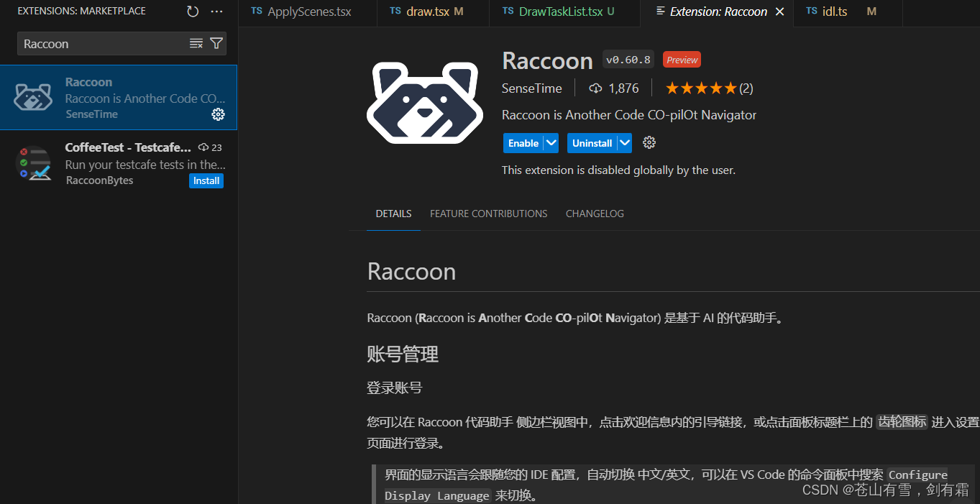Click the five-star rating
This screenshot has width=980, height=504.
701,88
